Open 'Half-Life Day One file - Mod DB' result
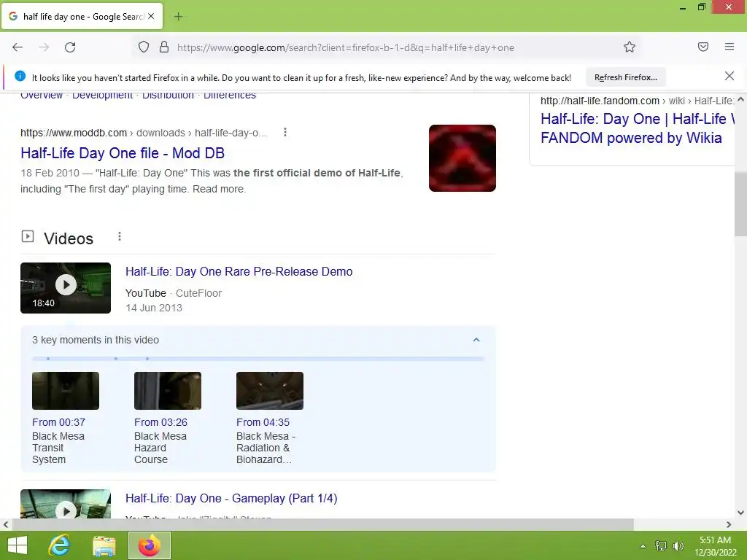The height and width of the screenshot is (560, 747). [123, 153]
